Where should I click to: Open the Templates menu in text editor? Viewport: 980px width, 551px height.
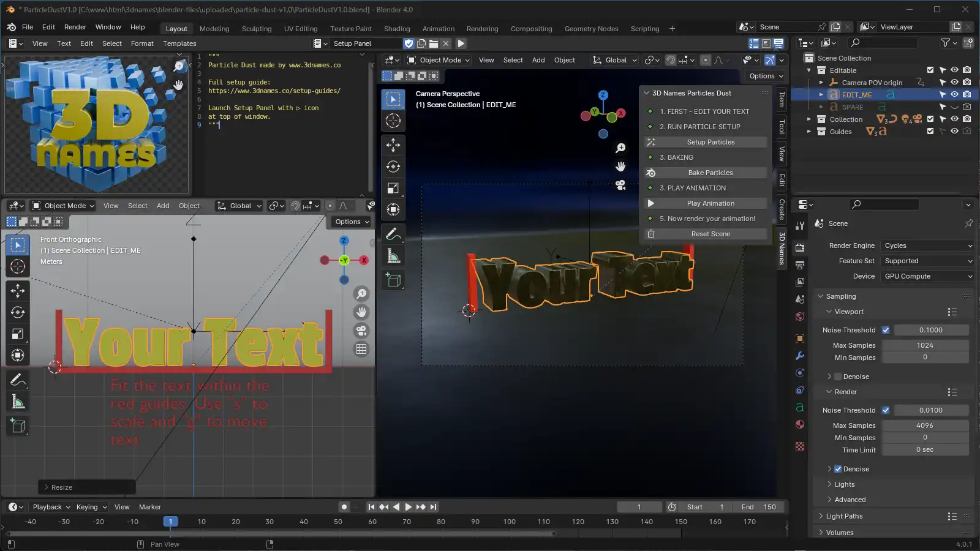click(x=179, y=43)
